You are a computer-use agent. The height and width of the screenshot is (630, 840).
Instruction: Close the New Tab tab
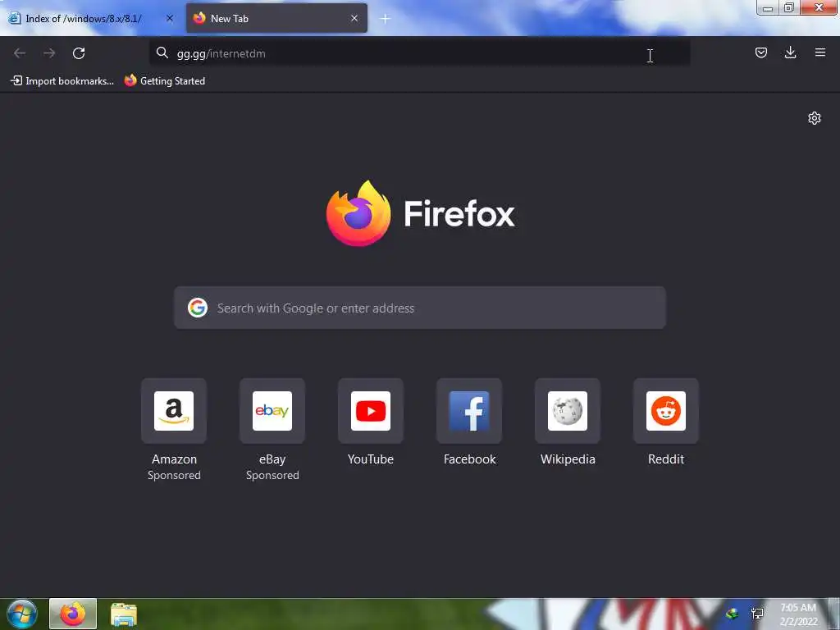(x=354, y=18)
